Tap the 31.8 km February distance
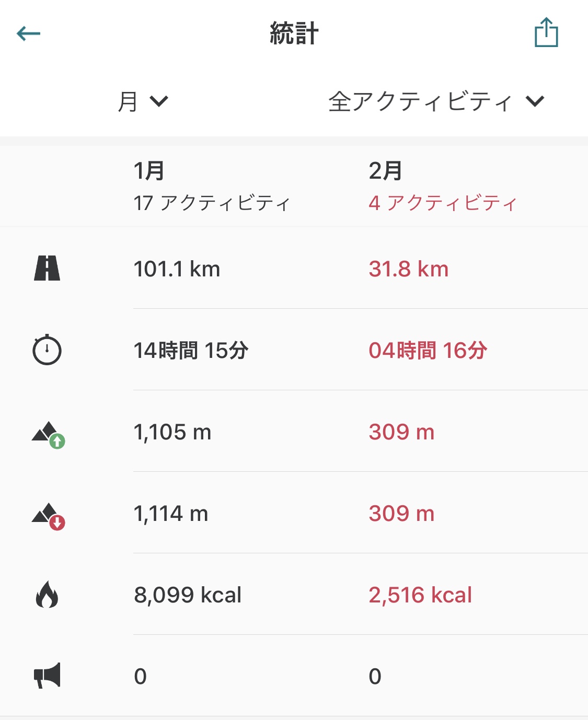 409,269
